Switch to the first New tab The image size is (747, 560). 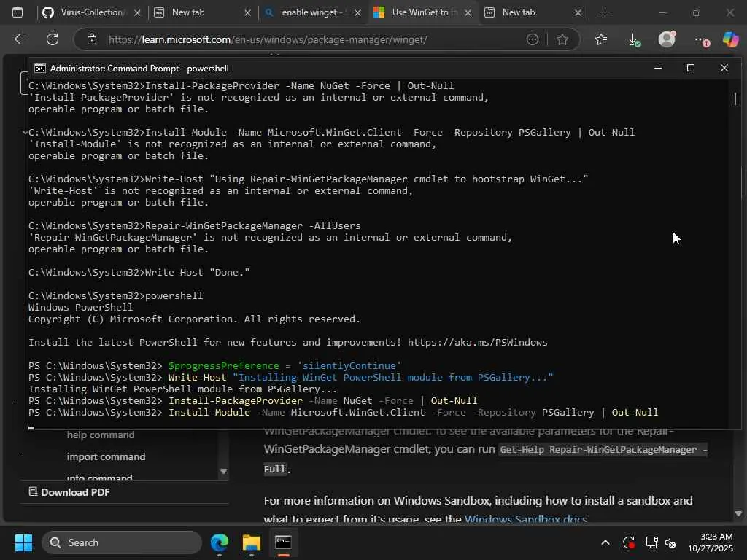click(203, 12)
